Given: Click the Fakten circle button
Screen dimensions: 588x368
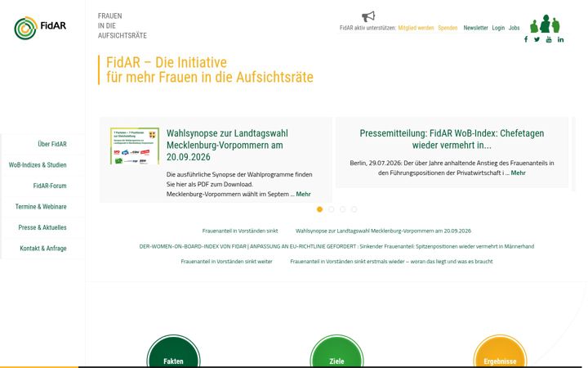Looking at the screenshot, I should coord(173,352).
